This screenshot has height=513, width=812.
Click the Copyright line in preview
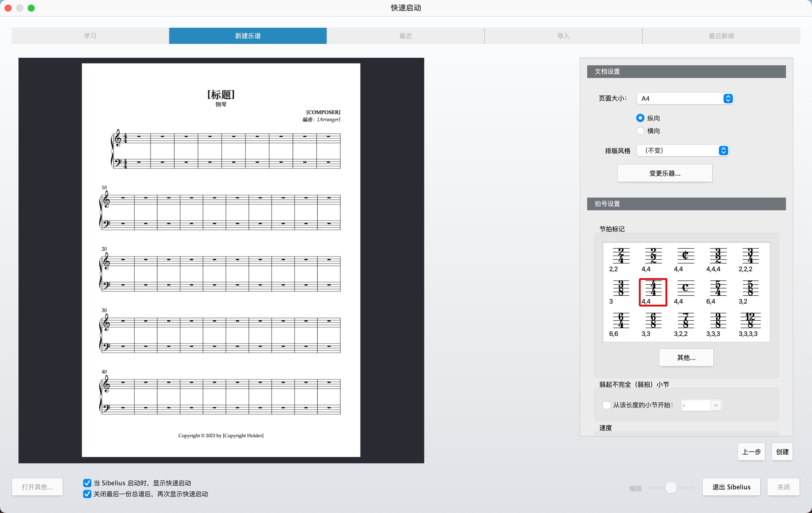click(221, 436)
